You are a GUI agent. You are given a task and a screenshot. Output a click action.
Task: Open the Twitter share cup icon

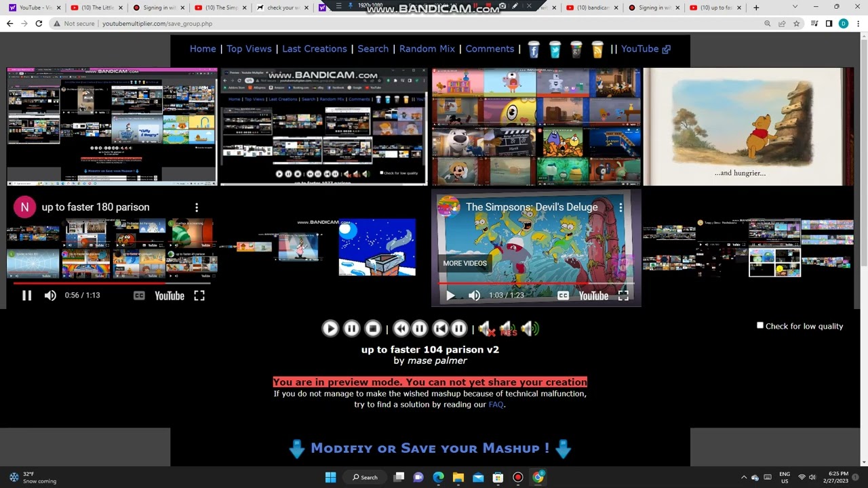click(555, 49)
